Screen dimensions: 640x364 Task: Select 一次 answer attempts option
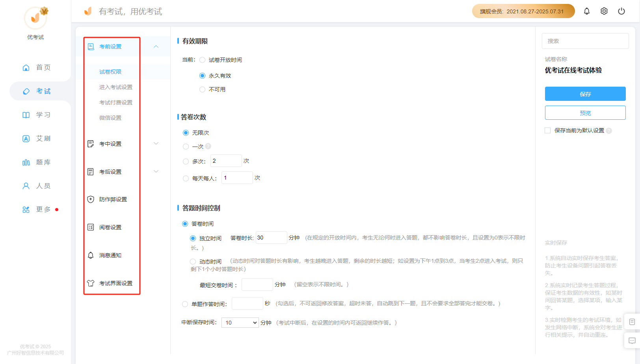tap(186, 147)
